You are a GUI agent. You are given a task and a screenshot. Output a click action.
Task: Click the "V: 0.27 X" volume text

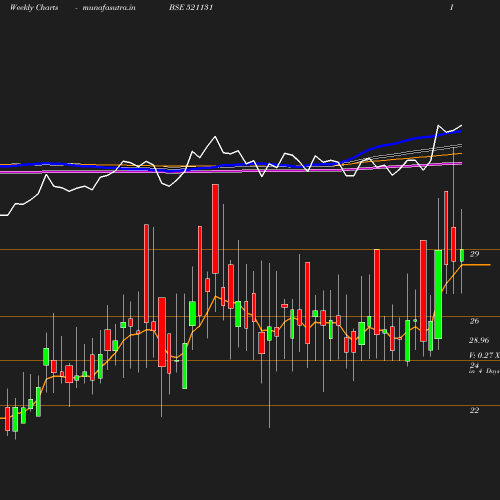[484, 355]
